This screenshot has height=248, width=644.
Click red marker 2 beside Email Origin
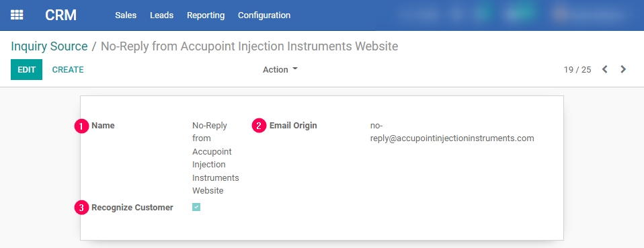point(259,126)
